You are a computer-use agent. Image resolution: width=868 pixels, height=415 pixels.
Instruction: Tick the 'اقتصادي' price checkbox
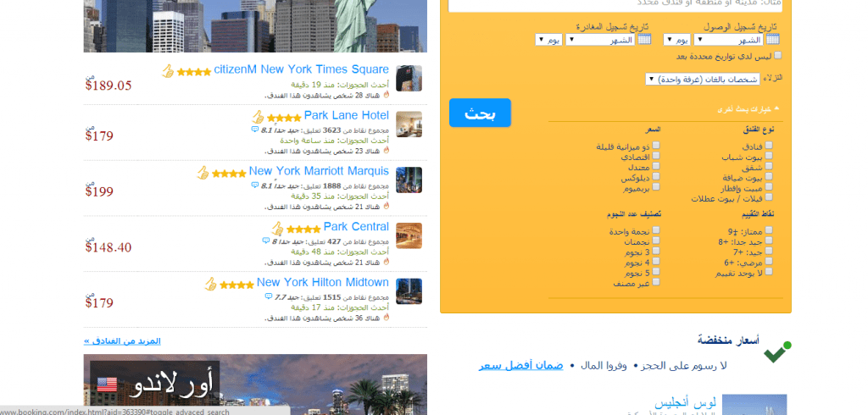[656, 156]
